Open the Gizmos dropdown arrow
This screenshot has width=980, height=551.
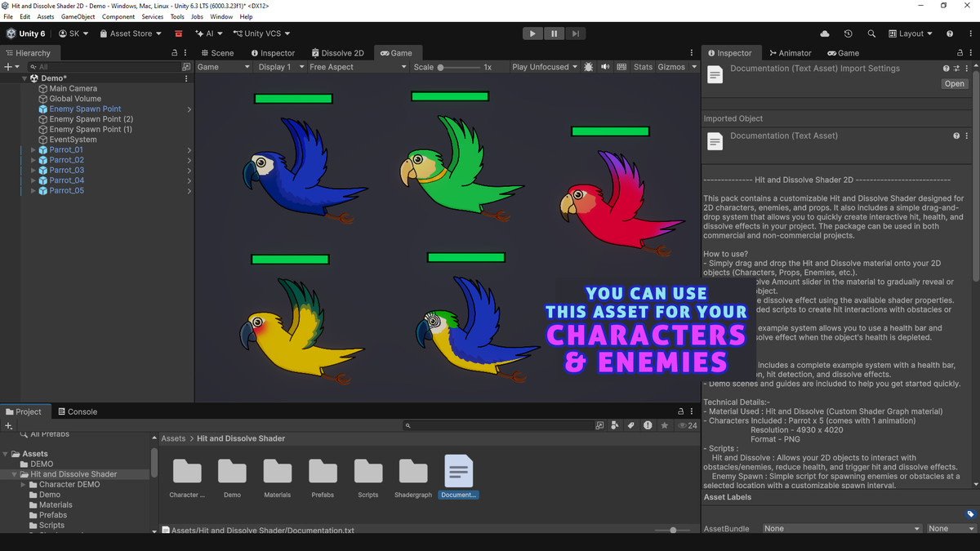(695, 67)
